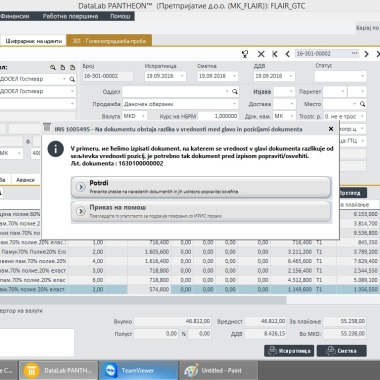380x380 pixels.
Task: Click the IRIS dialog title-bar icon
Action: (47, 127)
